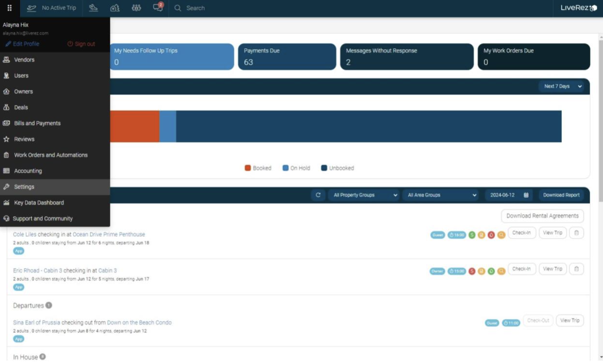Open calendar icon next to 2024-06-12 date
The width and height of the screenshot is (603, 364).
tap(526, 195)
